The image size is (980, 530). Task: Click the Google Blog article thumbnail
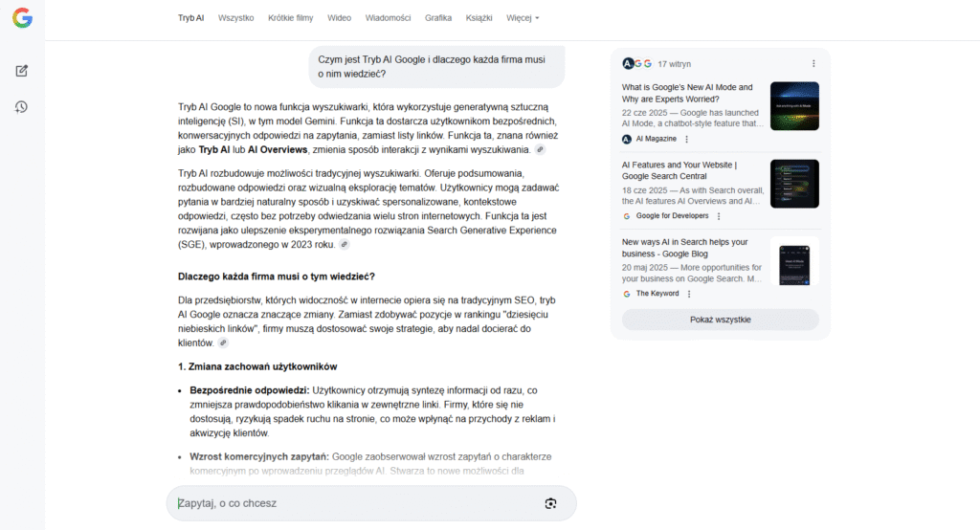tap(794, 261)
